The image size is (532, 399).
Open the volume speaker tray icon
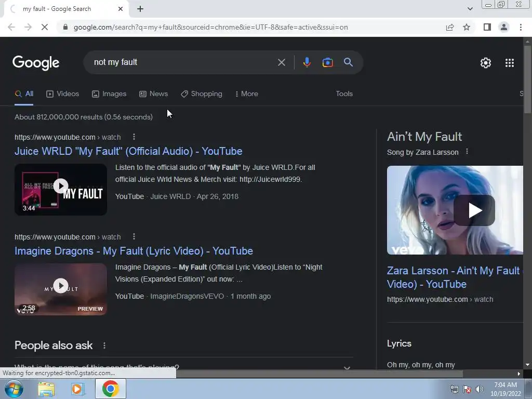click(480, 389)
